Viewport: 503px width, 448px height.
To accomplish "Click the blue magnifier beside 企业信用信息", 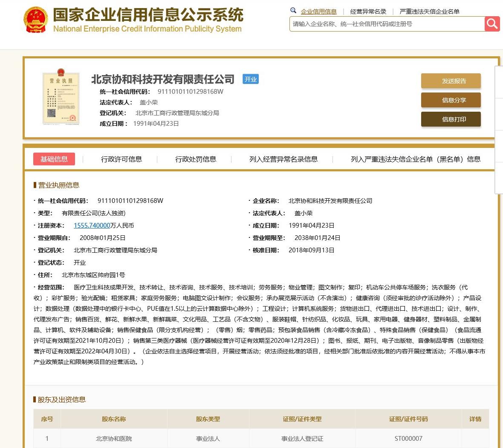I will pos(293,10).
